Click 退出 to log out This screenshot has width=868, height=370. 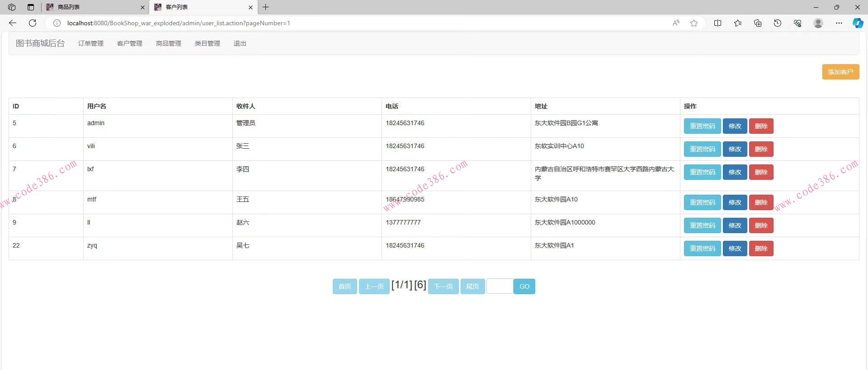tap(240, 43)
